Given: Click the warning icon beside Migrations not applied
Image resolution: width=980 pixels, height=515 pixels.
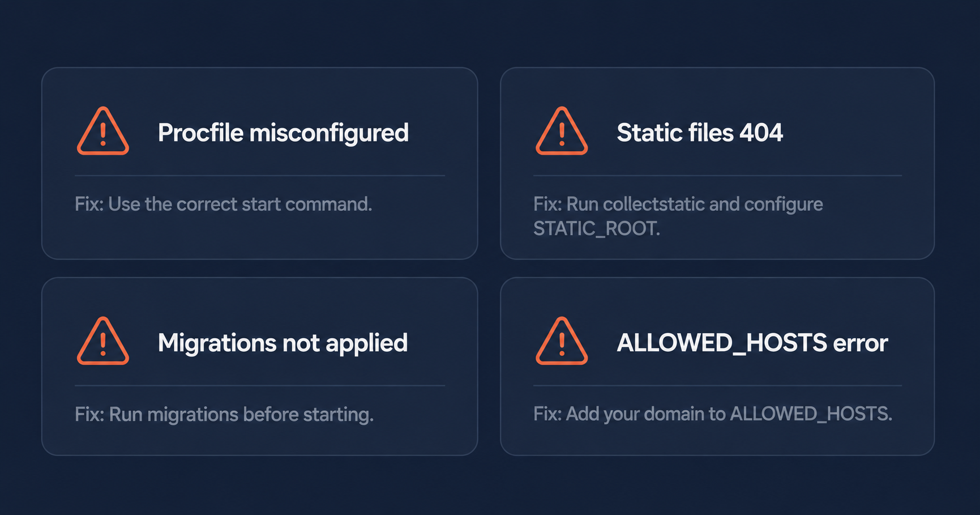Looking at the screenshot, I should coord(103,341).
